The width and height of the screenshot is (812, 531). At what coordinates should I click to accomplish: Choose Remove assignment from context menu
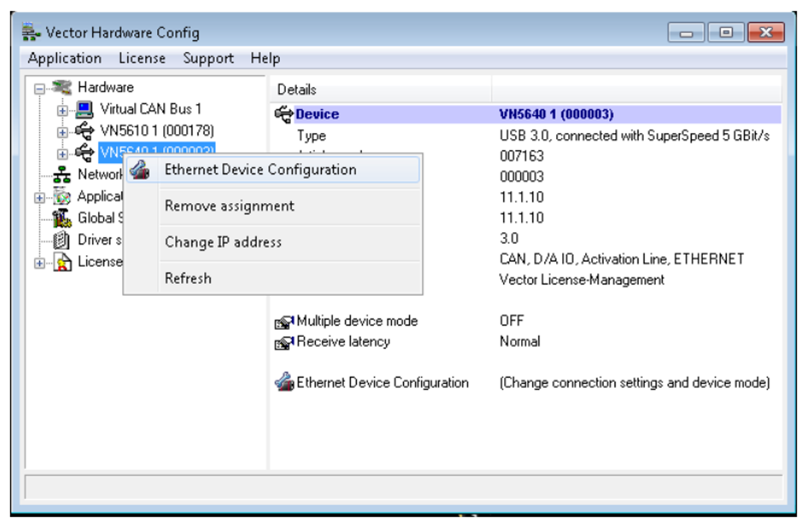click(x=273, y=206)
